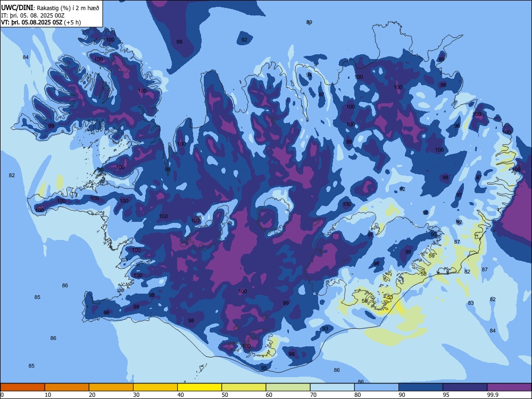Select the 'IT: þri. 05. 08. 2025 00Z' line
The width and height of the screenshot is (532, 399).
(33, 15)
